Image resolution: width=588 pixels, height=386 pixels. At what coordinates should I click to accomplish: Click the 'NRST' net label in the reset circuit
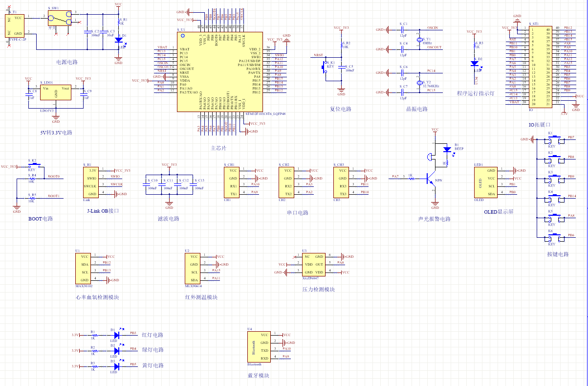pyautogui.click(x=318, y=55)
